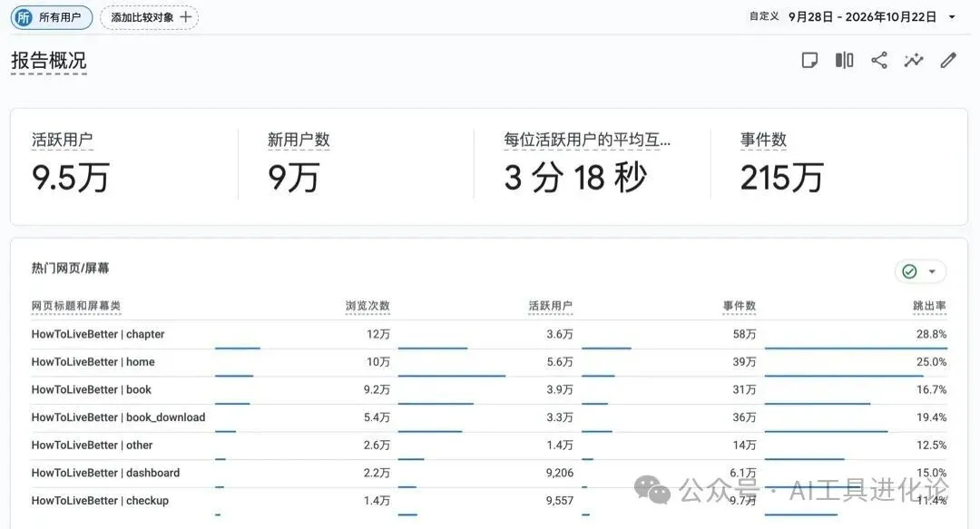Click the 报告概况 report title

click(x=49, y=61)
